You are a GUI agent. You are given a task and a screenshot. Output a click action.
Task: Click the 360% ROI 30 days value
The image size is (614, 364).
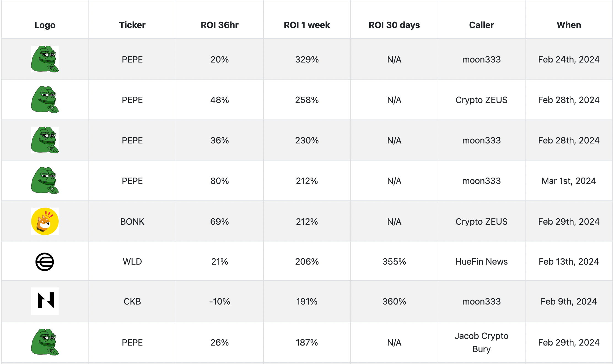tap(394, 301)
